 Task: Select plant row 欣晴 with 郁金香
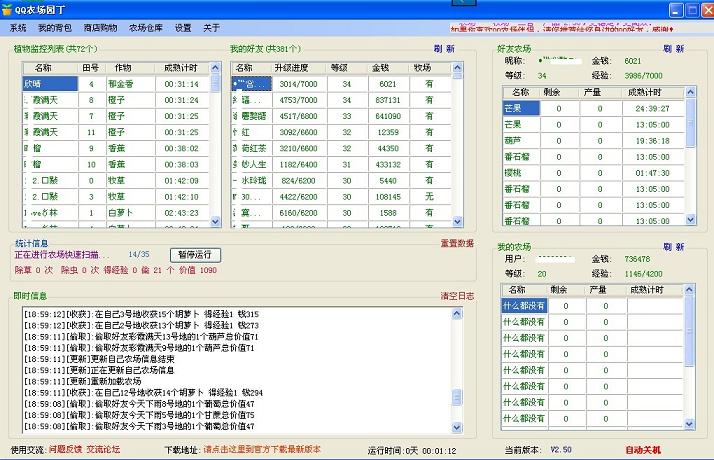pyautogui.click(x=116, y=84)
